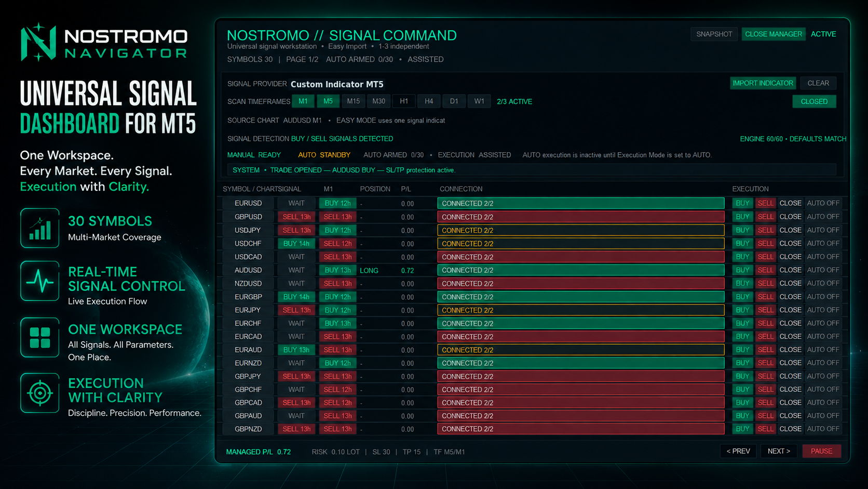The image size is (868, 489).
Task: Select the GBPCAD symbol cell
Action: tap(248, 403)
